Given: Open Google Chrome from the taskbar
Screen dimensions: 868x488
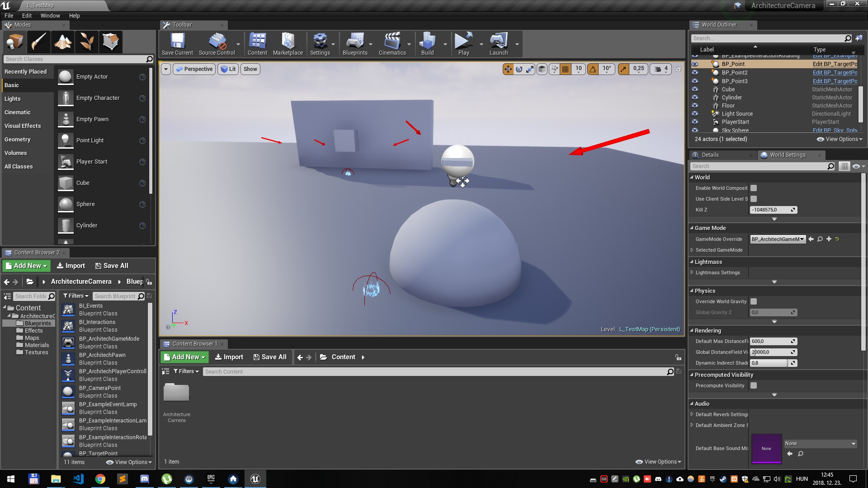Looking at the screenshot, I should coord(100,479).
